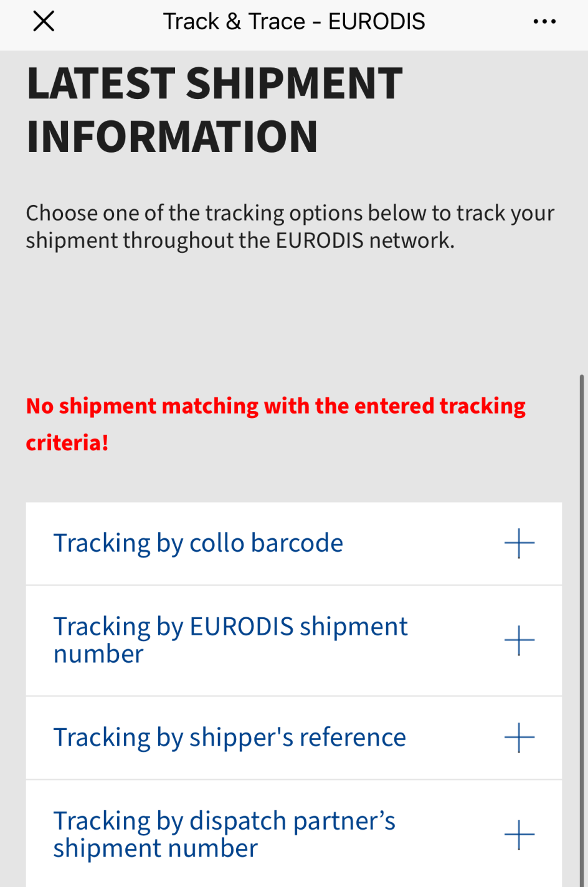Click the Track & Trace - EURODIS page title
Viewport: 588px width, 887px height.
pos(294,22)
